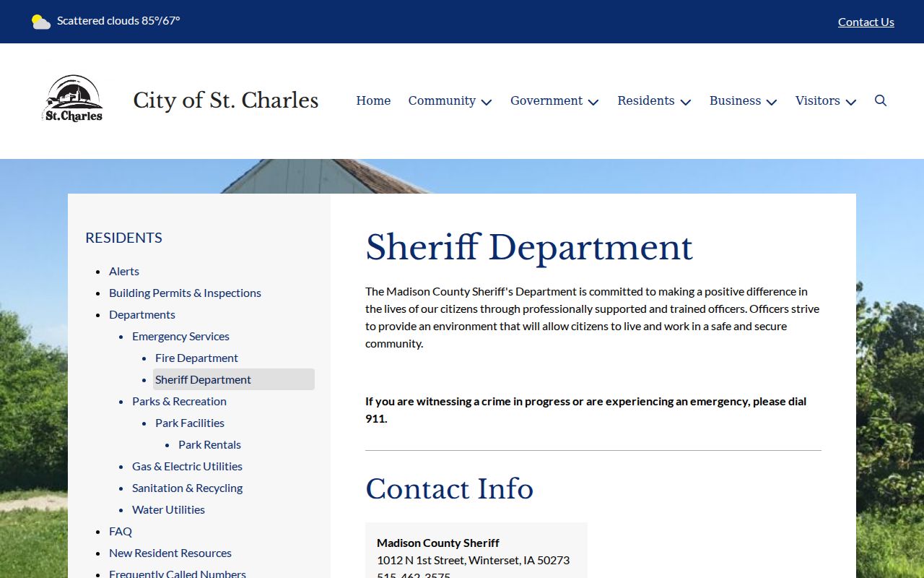Click the Scattered clouds 85°/67° weather text
924x578 pixels.
(x=118, y=20)
